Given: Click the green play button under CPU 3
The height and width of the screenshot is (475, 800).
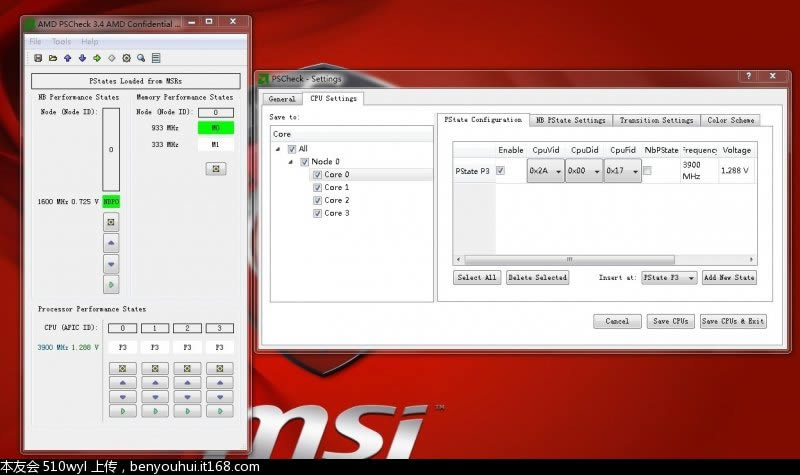Looking at the screenshot, I should 220,411.
